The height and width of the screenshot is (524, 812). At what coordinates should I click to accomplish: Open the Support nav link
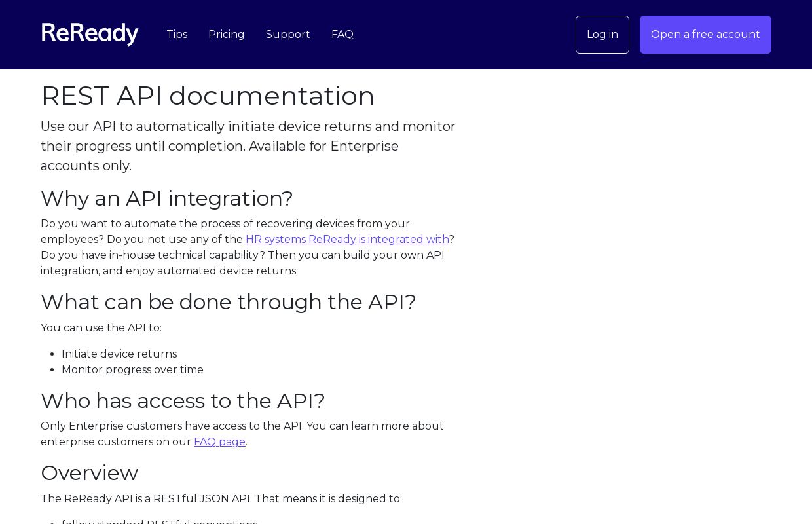288,35
